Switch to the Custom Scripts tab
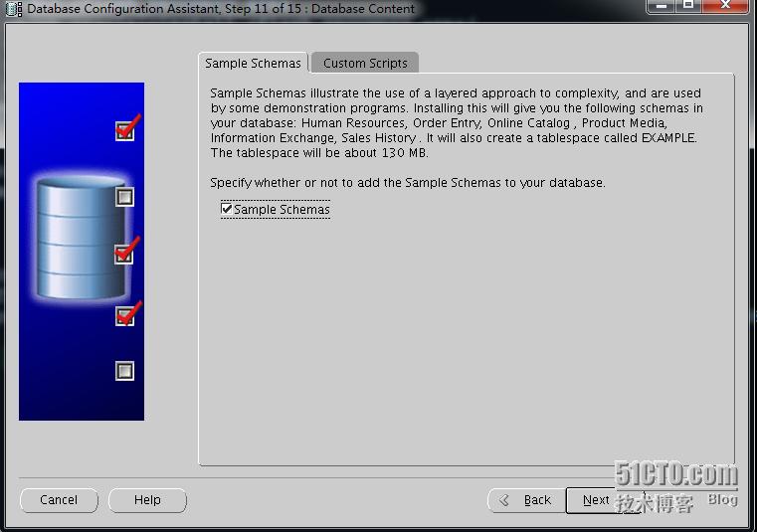Screen dimensions: 757x532 (x=365, y=64)
